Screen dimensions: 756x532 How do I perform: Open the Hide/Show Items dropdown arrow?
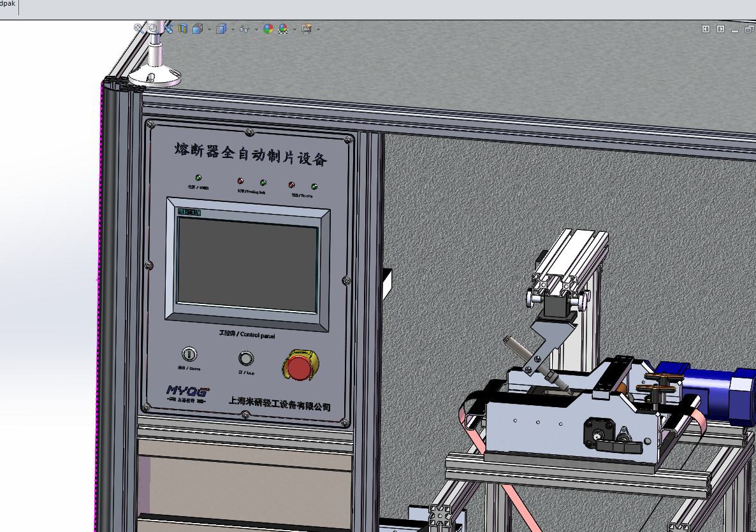tap(256, 29)
